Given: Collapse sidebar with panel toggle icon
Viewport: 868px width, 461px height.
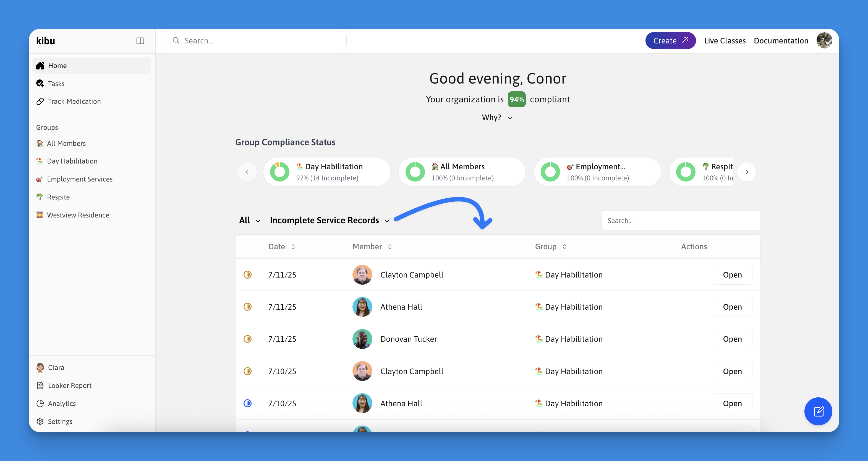Looking at the screenshot, I should pyautogui.click(x=140, y=41).
